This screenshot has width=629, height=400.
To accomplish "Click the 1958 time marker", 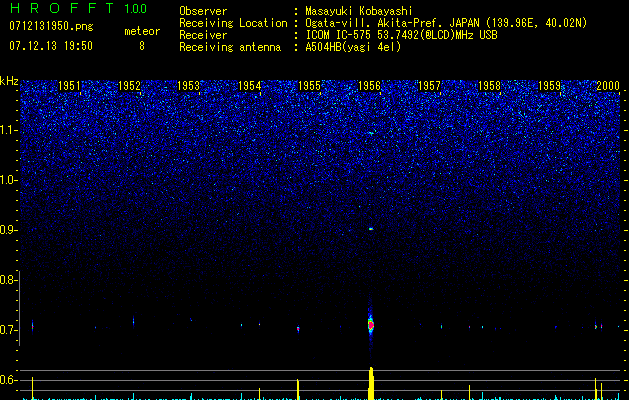I will pos(489,86).
